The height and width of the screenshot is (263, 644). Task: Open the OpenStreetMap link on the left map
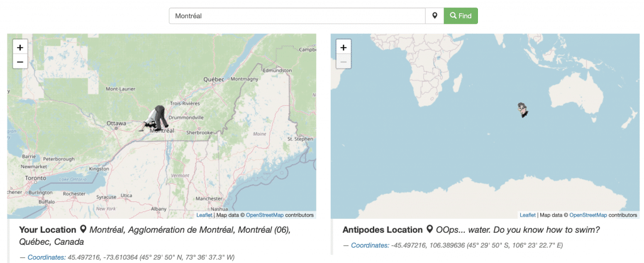coord(265,215)
